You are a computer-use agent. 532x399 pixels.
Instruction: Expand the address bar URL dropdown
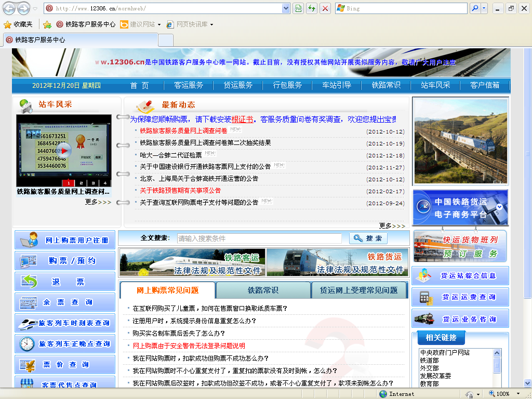pos(286,8)
